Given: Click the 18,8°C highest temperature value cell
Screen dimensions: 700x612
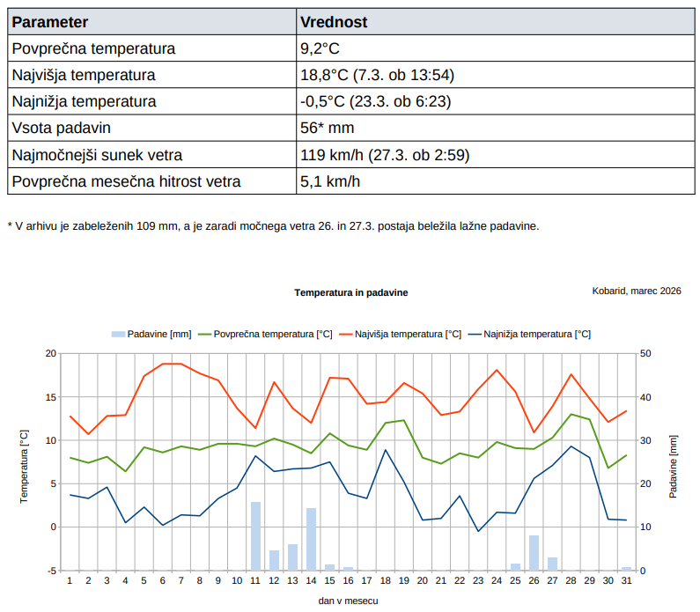Looking at the screenshot, I should pos(377,75).
